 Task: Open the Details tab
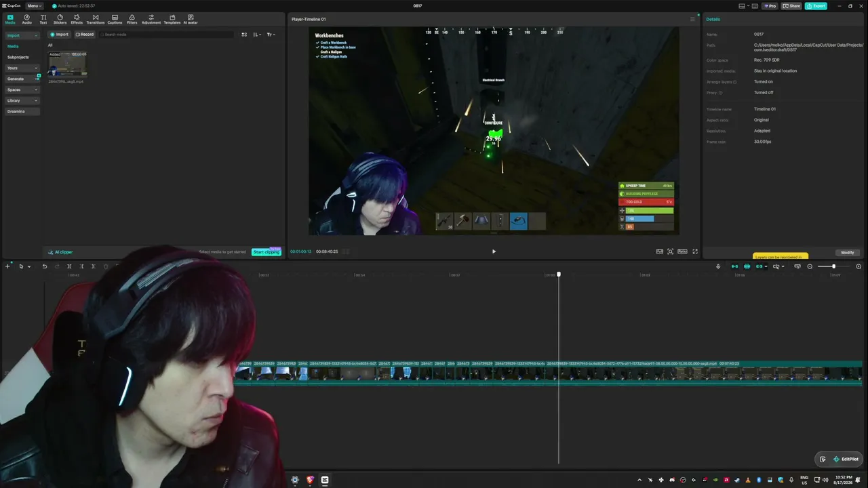(x=713, y=19)
